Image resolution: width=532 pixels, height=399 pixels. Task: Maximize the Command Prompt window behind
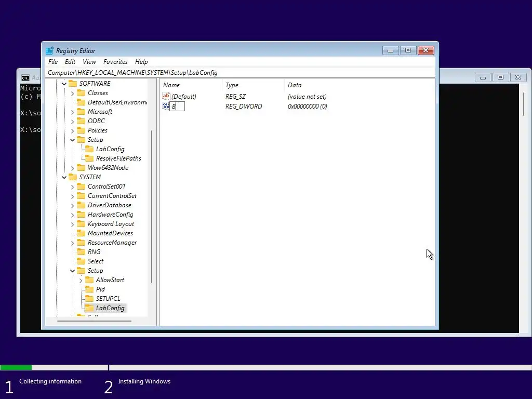(x=500, y=77)
